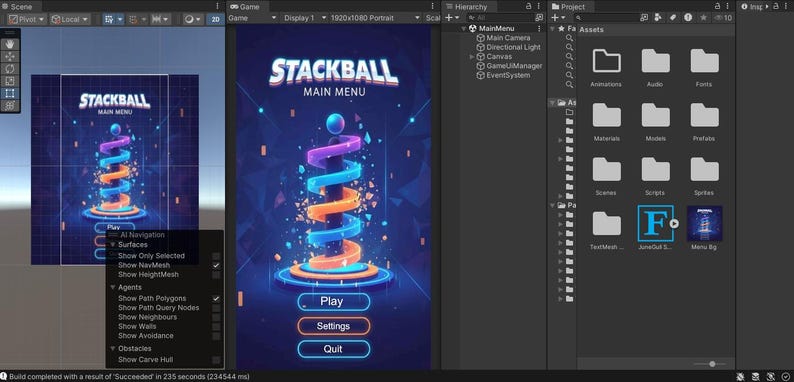Toggle Show Path Query Nodes checkbox
This screenshot has width=794, height=382.
click(x=216, y=308)
